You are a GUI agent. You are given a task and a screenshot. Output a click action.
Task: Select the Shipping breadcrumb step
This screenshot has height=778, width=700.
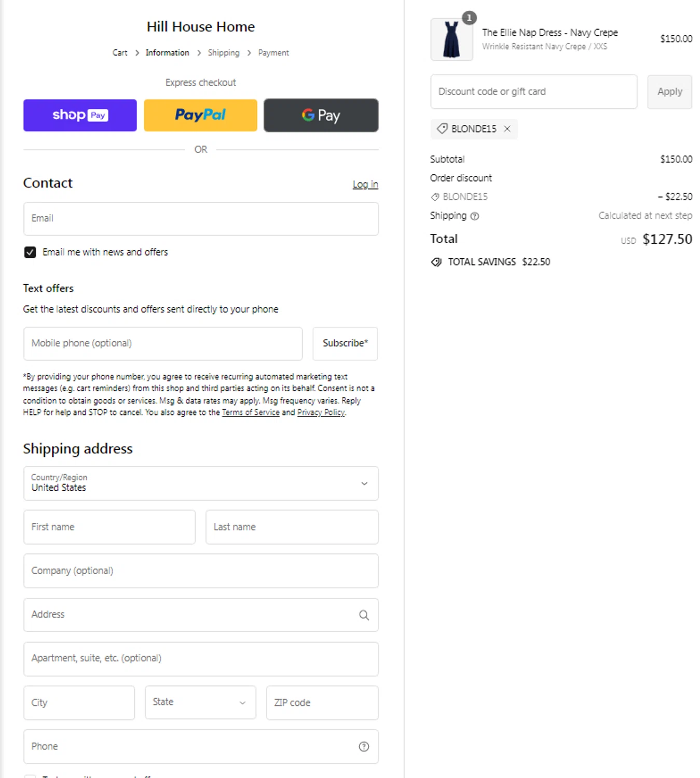click(x=224, y=53)
